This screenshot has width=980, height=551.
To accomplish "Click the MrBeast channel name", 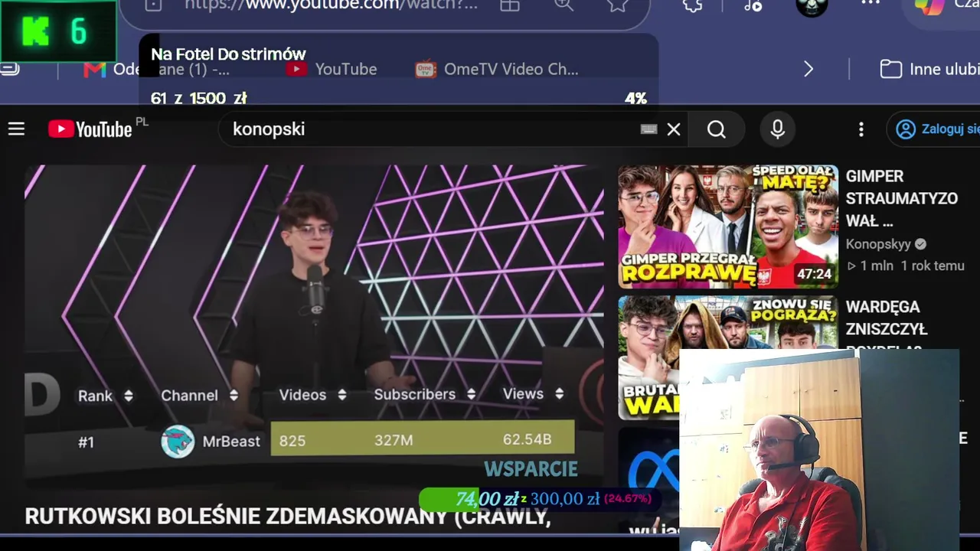I will (231, 442).
